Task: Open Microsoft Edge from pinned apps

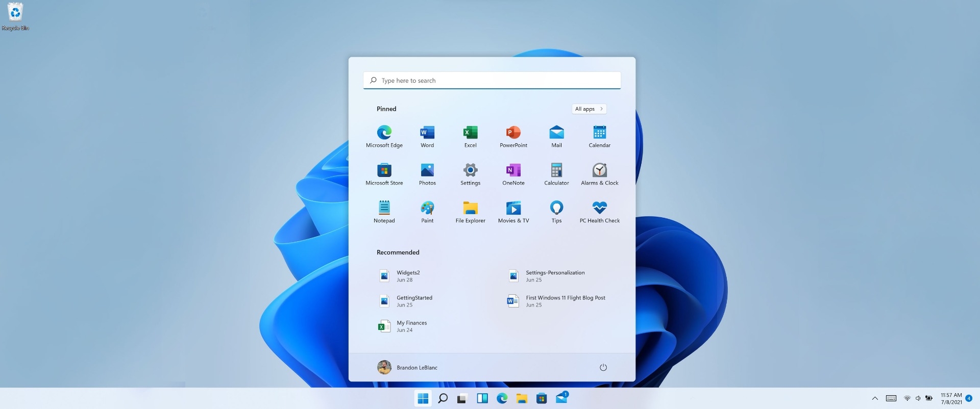Action: [384, 136]
